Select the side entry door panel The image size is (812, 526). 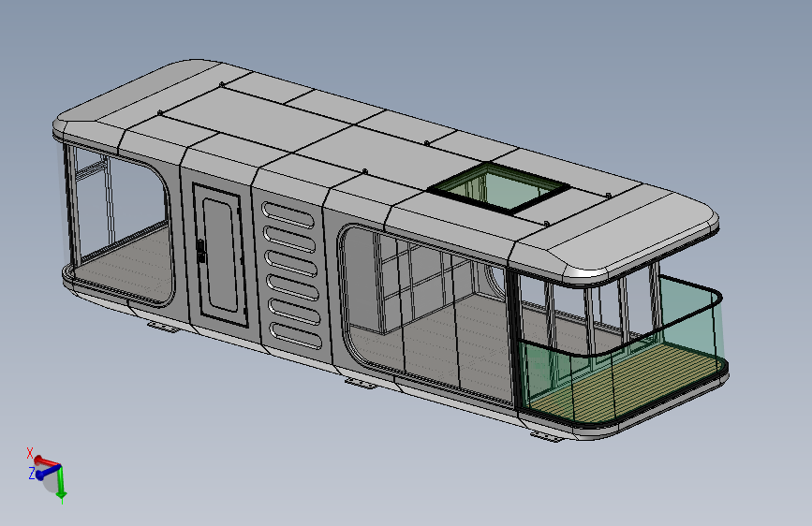[x=220, y=255]
